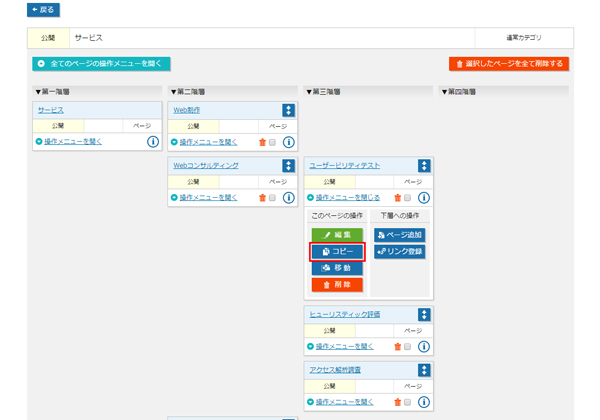This screenshot has height=420, width=600.
Task: Click trash icon on ヒューリスティック評価 card
Action: [x=398, y=347]
